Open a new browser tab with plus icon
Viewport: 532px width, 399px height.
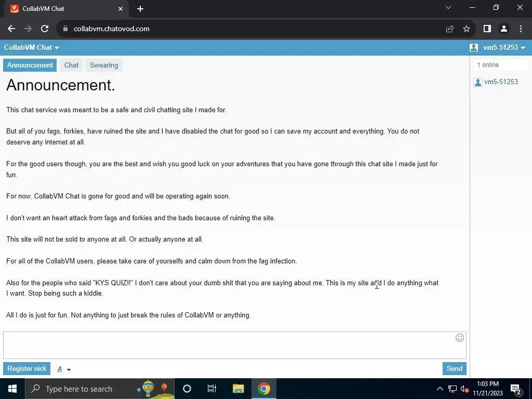[x=140, y=9]
